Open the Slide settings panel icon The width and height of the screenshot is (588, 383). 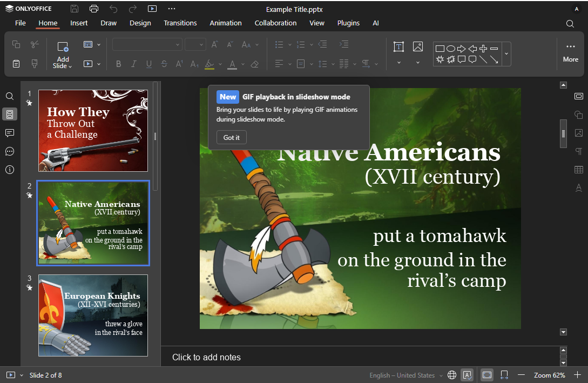[579, 96]
